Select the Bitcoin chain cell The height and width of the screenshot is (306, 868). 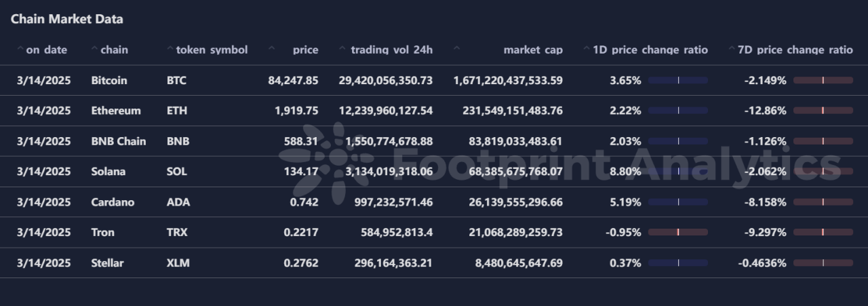pos(109,80)
